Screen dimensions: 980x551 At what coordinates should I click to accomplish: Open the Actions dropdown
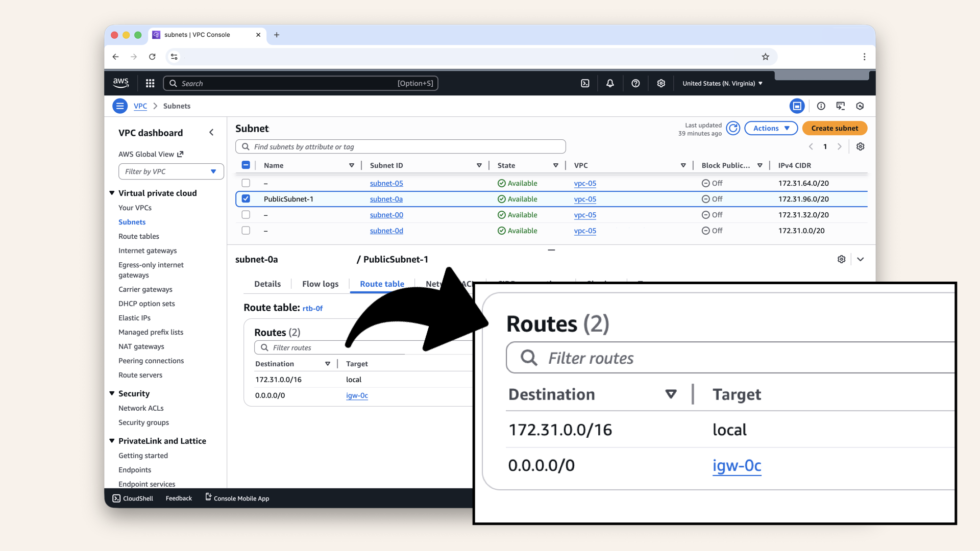(x=771, y=128)
